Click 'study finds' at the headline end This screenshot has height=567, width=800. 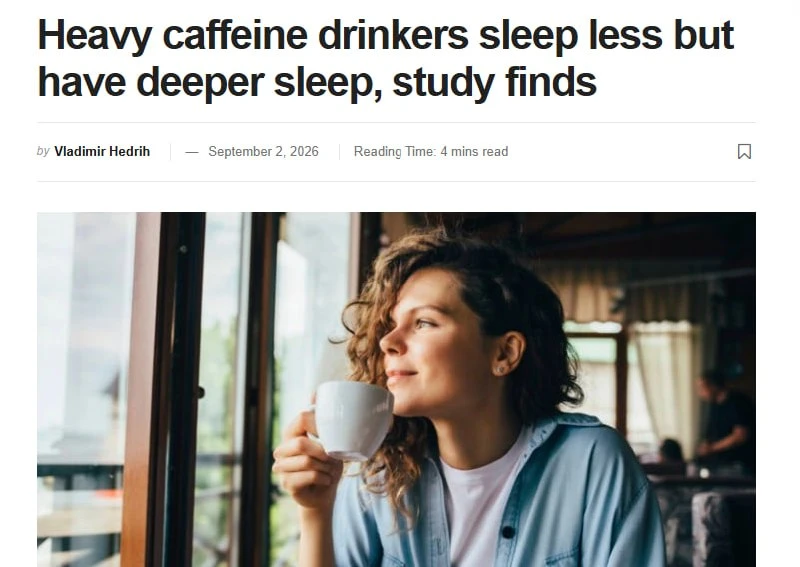(x=494, y=82)
